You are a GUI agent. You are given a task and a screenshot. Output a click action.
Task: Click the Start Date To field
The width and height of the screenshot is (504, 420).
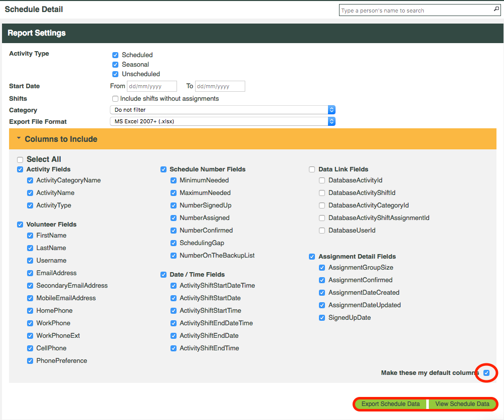[x=220, y=86]
